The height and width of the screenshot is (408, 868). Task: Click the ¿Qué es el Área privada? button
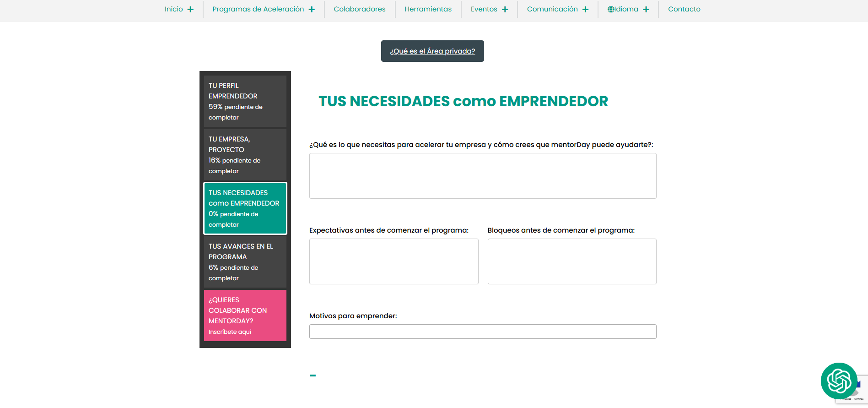[432, 51]
